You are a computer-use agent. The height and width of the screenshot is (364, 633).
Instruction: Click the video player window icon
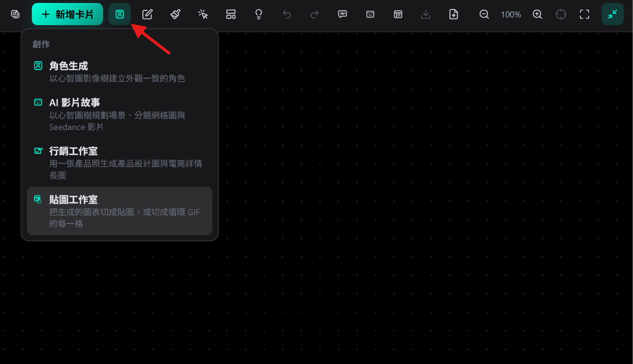(370, 14)
